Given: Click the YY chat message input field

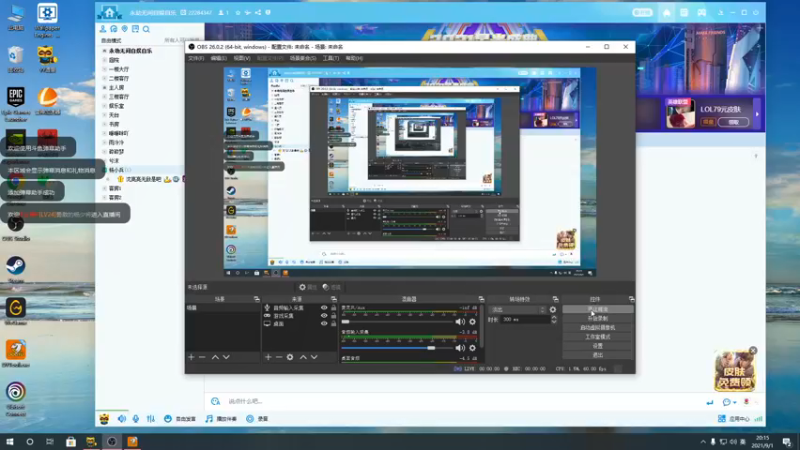Looking at the screenshot, I should click(459, 402).
